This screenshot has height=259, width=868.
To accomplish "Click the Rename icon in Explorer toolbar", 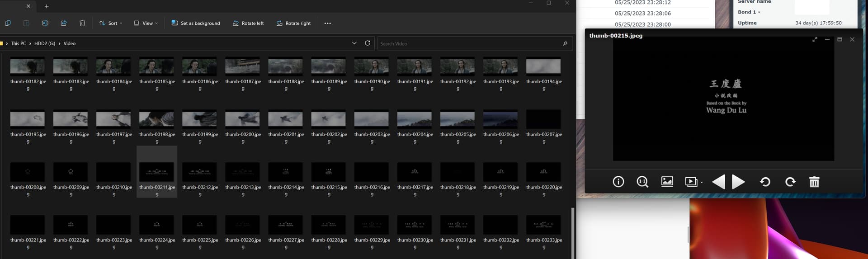I will click(x=45, y=23).
